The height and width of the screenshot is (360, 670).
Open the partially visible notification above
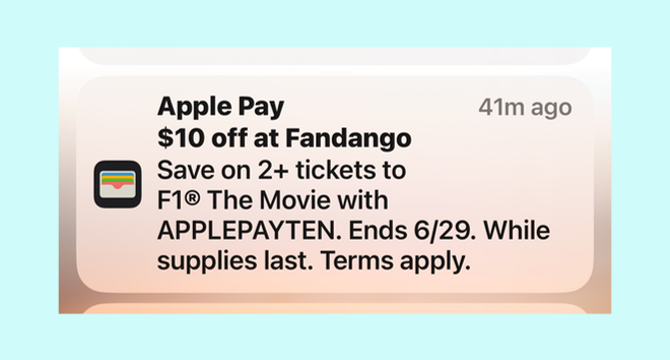pyautogui.click(x=335, y=56)
